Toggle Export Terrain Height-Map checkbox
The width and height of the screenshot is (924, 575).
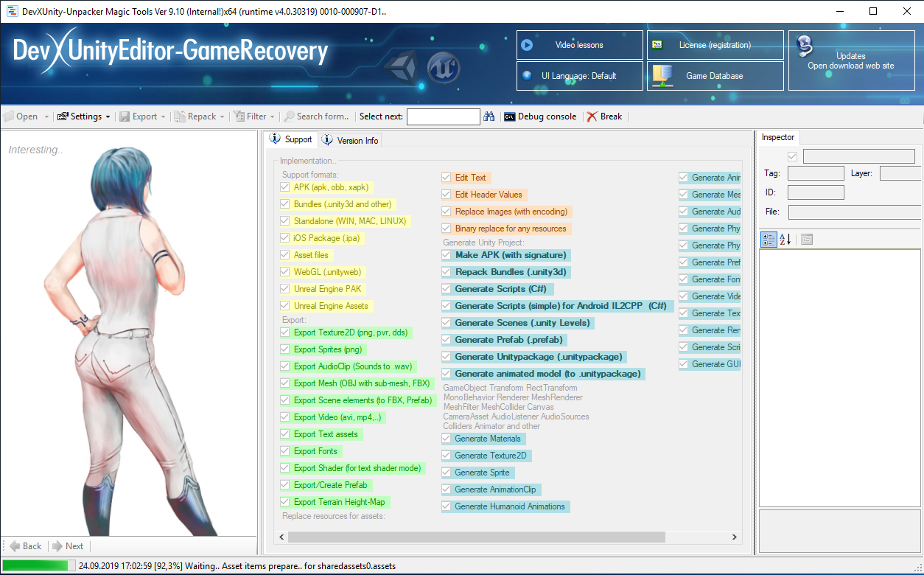click(x=285, y=502)
